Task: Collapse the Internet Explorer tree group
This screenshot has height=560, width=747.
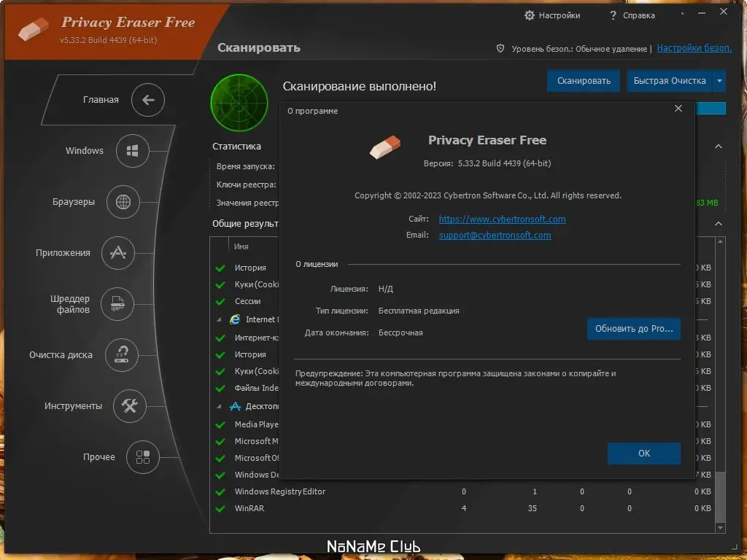Action: (x=219, y=319)
